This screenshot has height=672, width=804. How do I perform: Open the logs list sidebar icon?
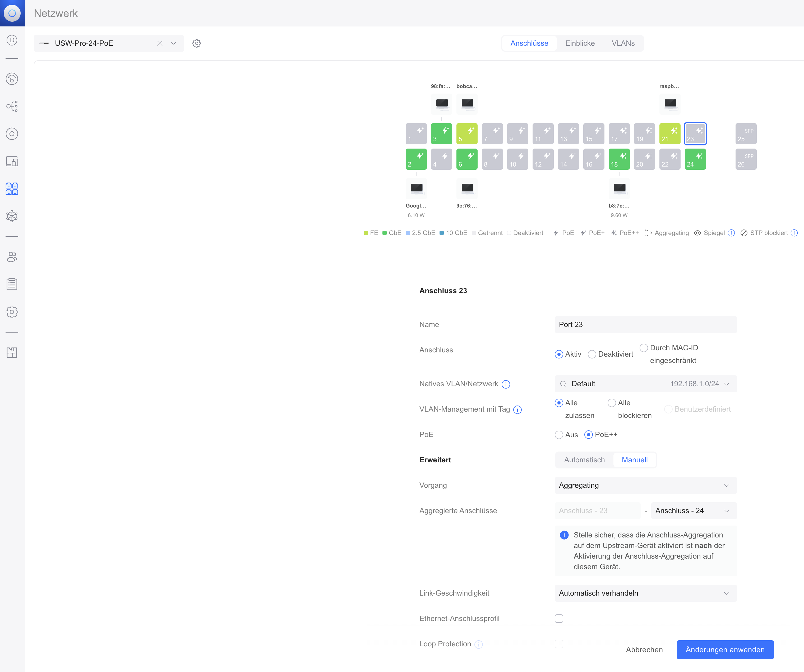12,284
